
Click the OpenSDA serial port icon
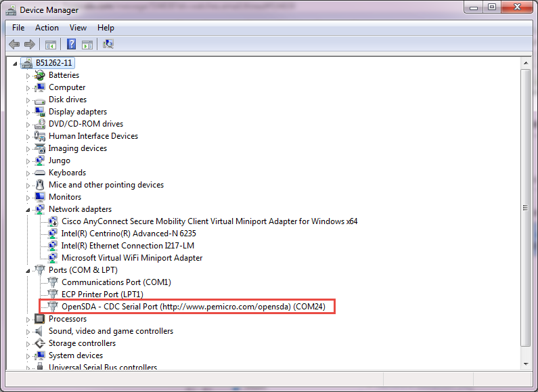(53, 307)
